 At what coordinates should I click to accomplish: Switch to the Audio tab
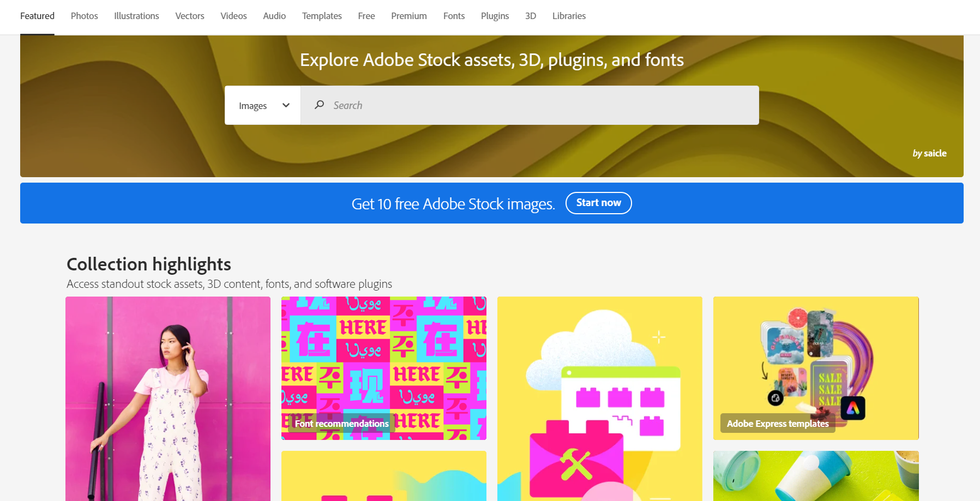click(x=274, y=16)
